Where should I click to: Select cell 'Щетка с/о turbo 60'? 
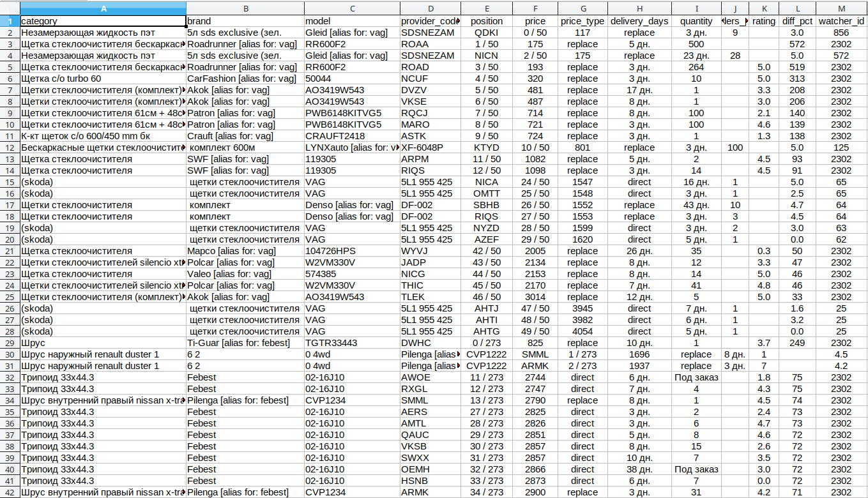(103, 79)
